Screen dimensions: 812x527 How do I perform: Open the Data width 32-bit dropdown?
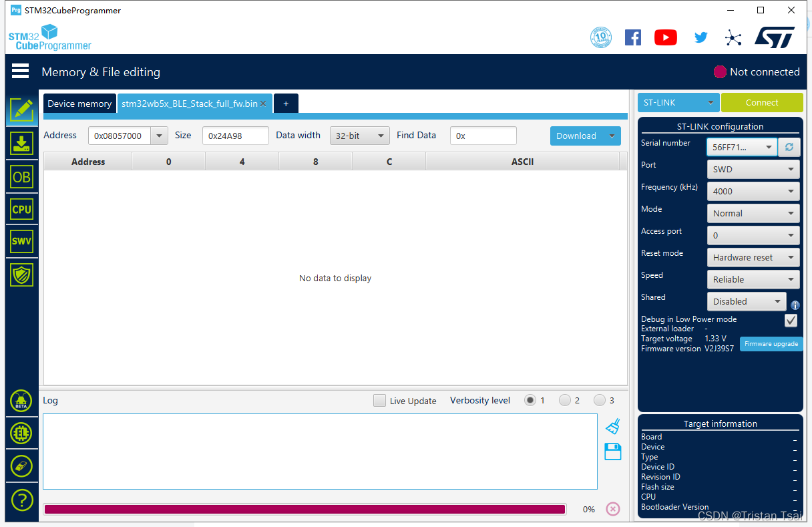(360, 136)
